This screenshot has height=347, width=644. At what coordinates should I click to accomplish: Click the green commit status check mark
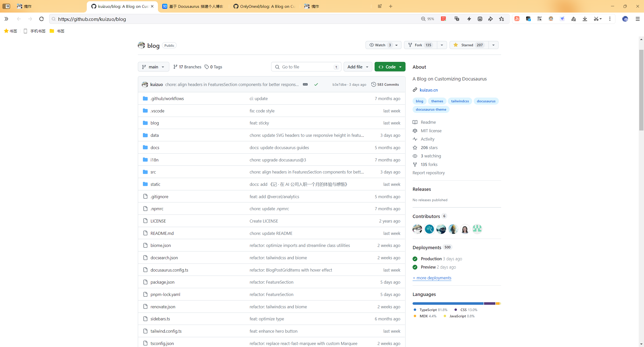pos(316,84)
